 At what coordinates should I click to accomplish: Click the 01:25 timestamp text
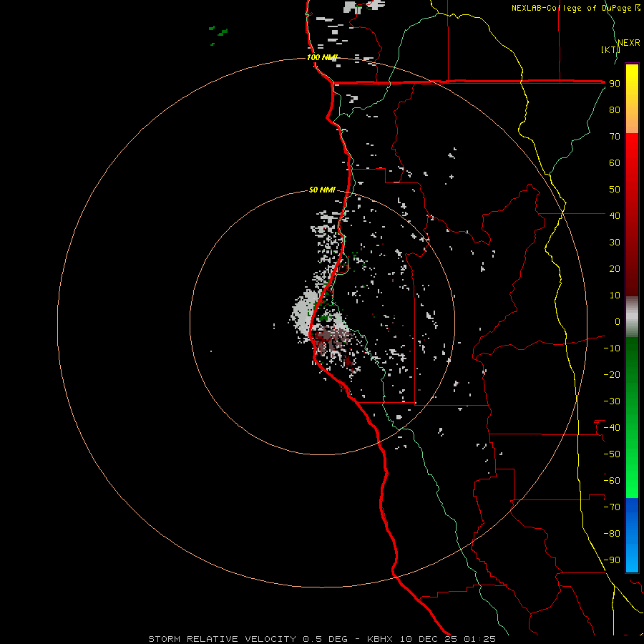click(479, 639)
